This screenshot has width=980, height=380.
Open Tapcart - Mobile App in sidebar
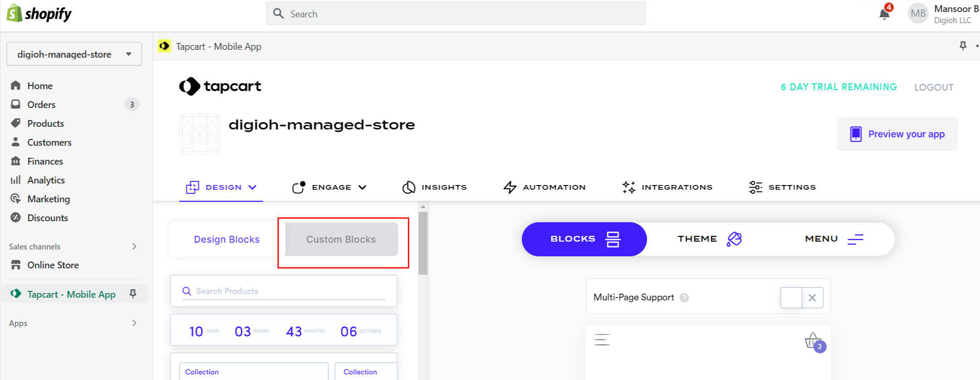click(71, 294)
